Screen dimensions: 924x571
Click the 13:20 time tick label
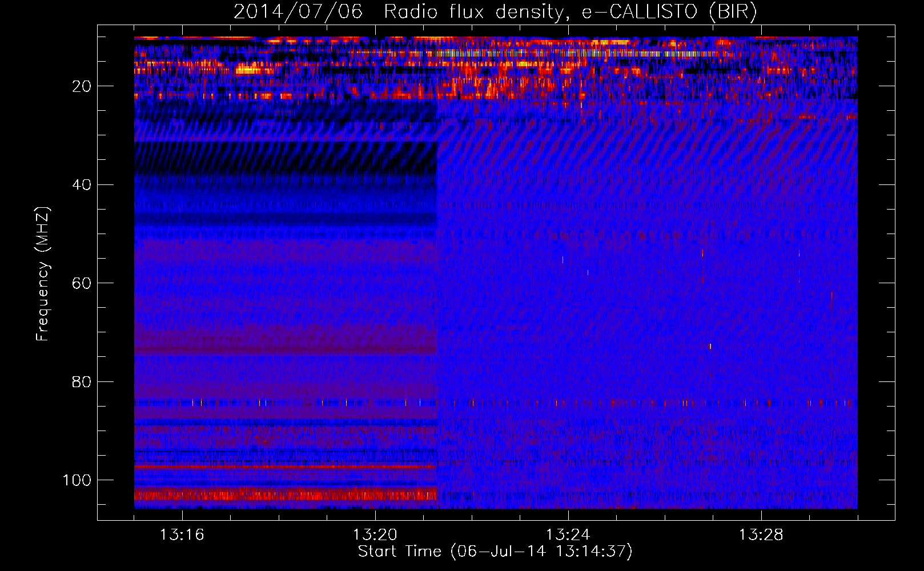click(375, 535)
